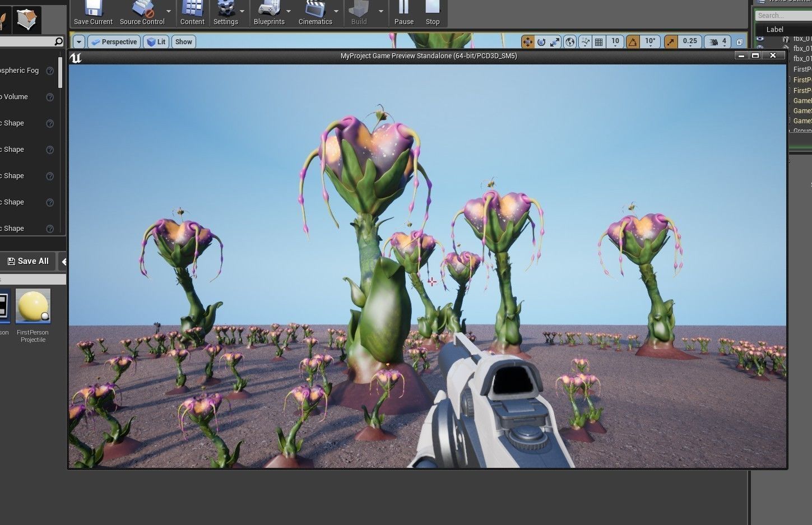Toggle scale snapping icon
This screenshot has height=525, width=812.
click(x=671, y=42)
